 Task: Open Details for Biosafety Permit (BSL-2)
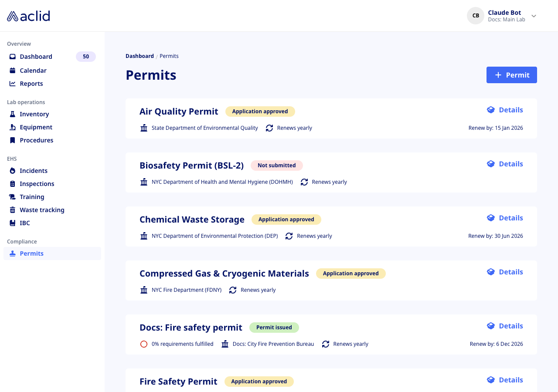tap(505, 164)
